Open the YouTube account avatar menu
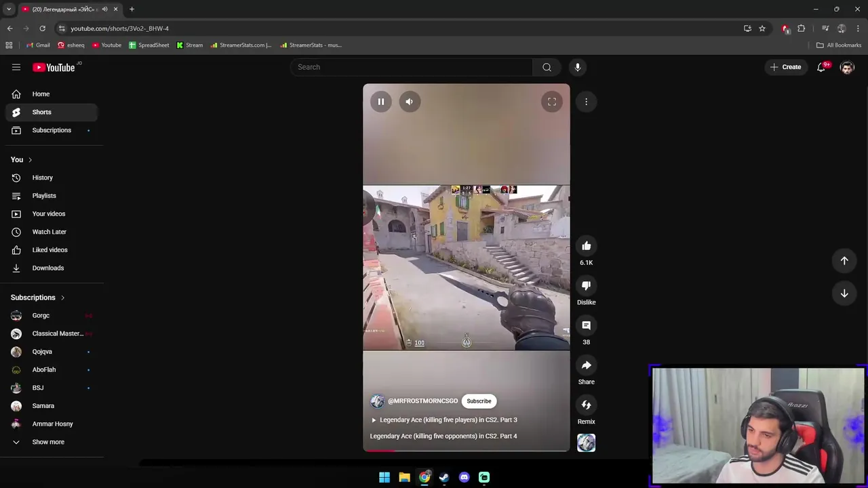This screenshot has height=488, width=868. coord(847,67)
